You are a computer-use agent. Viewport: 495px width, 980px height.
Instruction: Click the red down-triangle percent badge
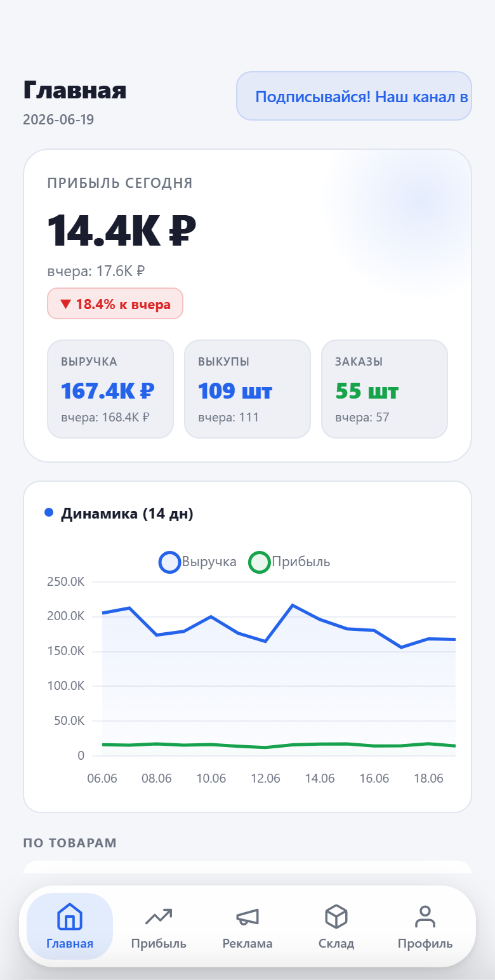click(115, 304)
